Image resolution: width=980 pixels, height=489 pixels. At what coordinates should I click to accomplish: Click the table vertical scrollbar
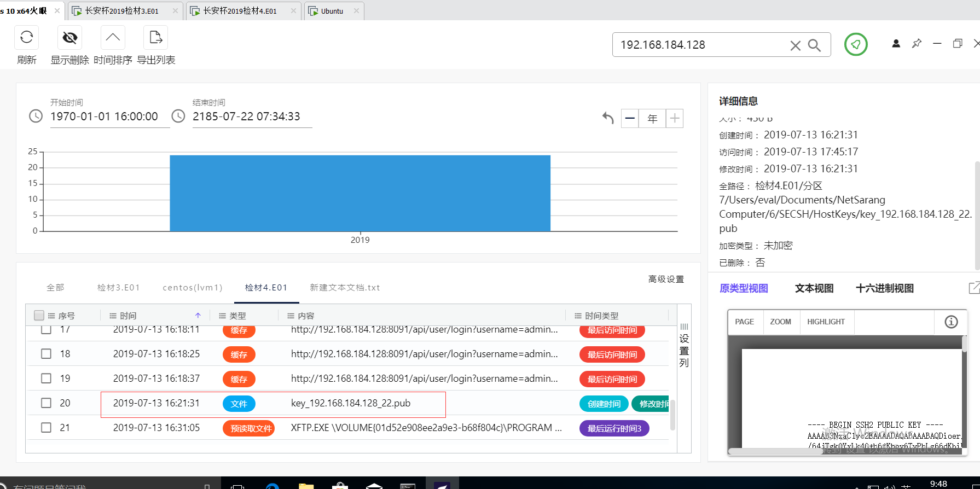tap(672, 415)
